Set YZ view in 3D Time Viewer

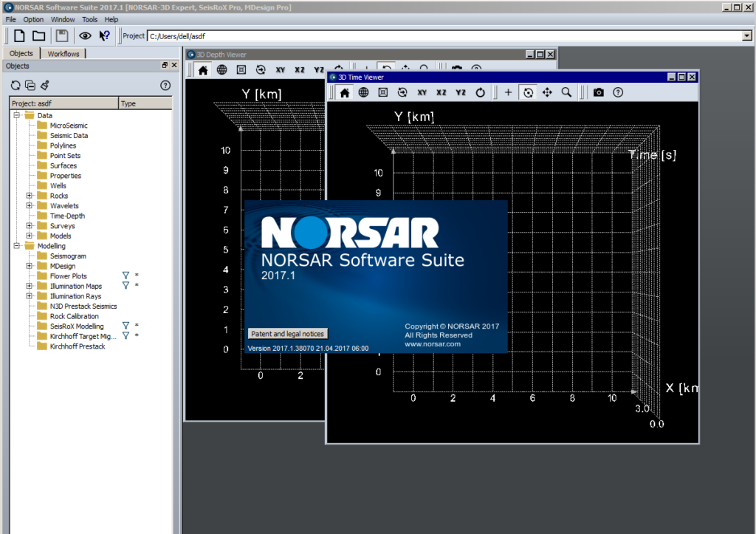pos(461,92)
